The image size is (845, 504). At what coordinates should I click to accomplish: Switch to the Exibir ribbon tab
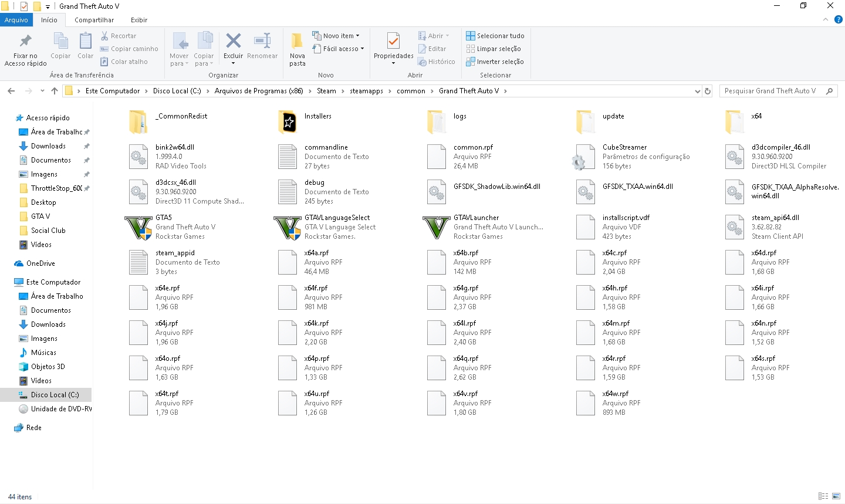click(139, 20)
